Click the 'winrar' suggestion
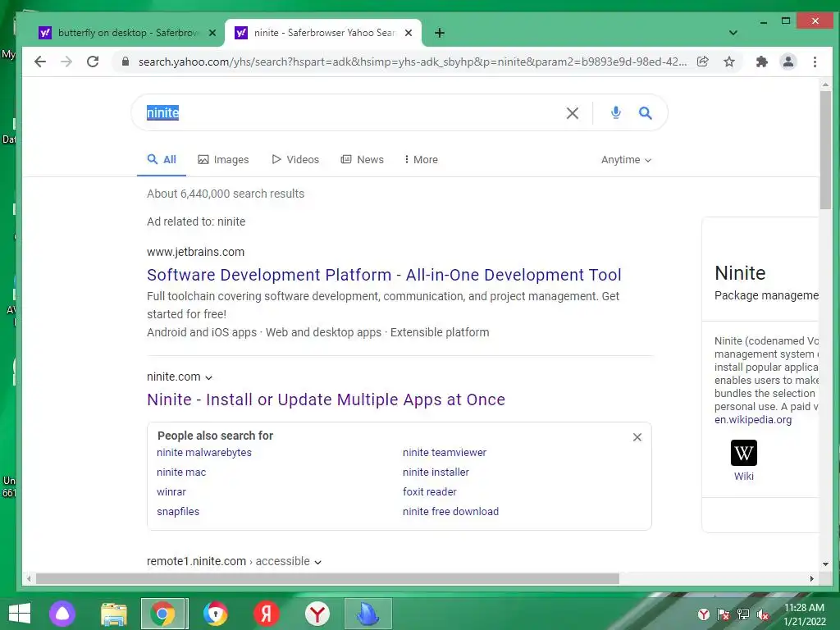This screenshot has height=630, width=840. click(x=171, y=492)
